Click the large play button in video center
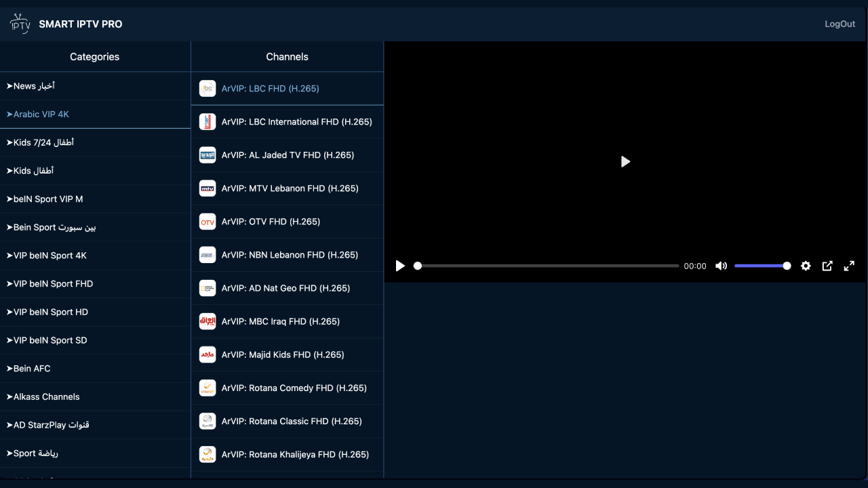The height and width of the screenshot is (488, 868). pos(625,161)
